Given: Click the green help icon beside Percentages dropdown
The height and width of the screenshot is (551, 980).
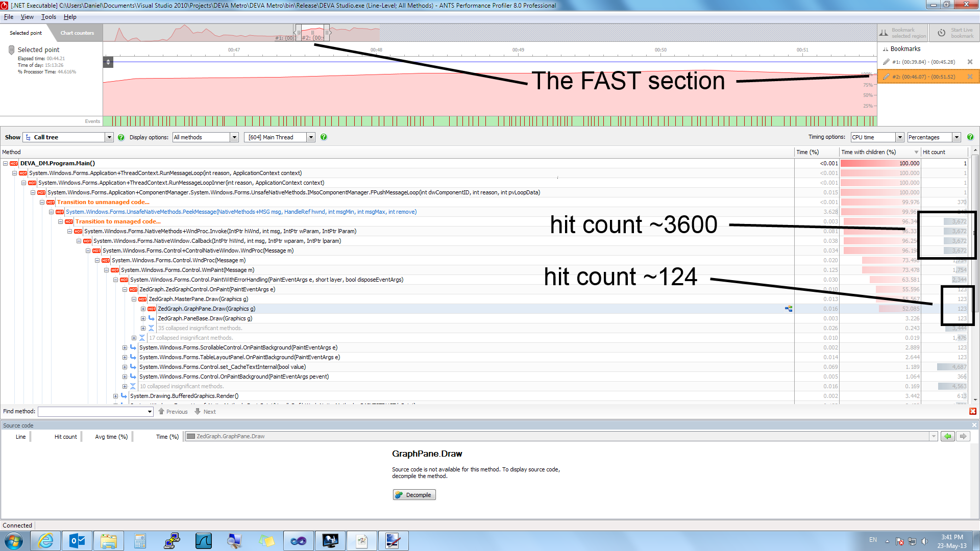Looking at the screenshot, I should pos(970,137).
